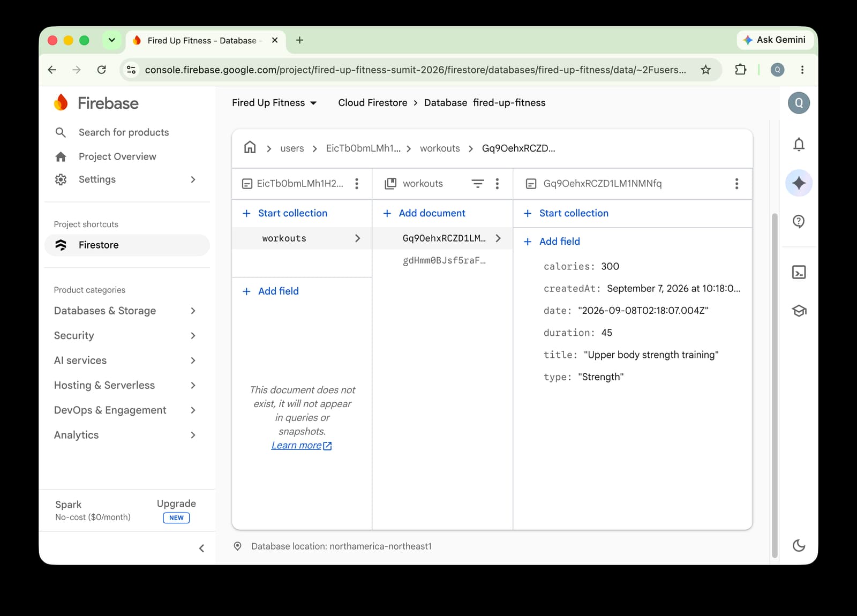
Task: Open learning graduation cap icon
Action: [x=799, y=311]
